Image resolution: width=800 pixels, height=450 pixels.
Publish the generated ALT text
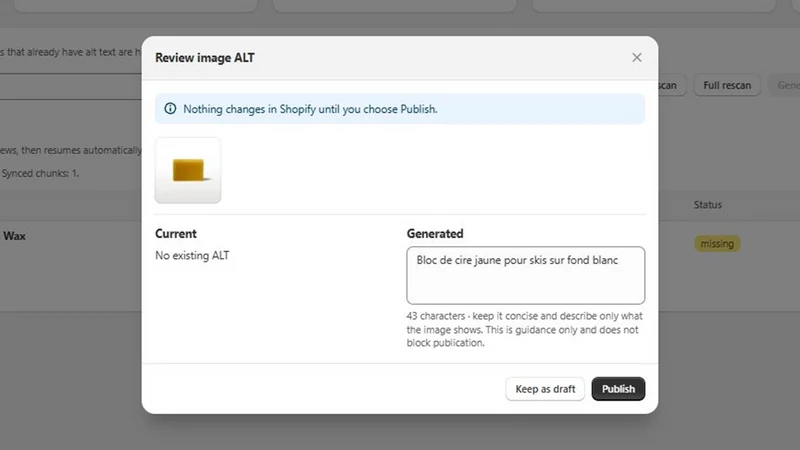(618, 389)
